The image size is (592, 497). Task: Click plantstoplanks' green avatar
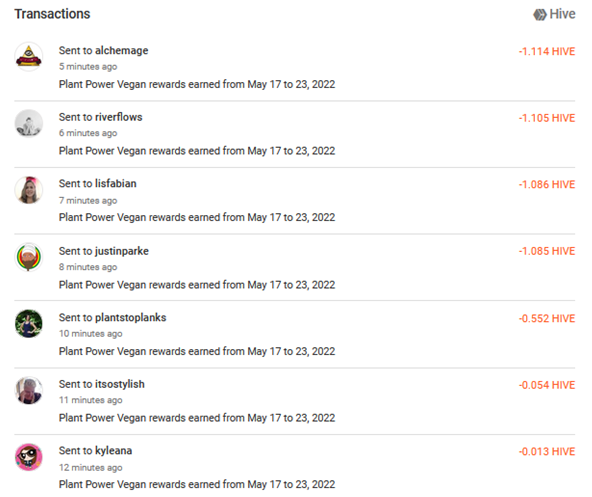point(29,324)
